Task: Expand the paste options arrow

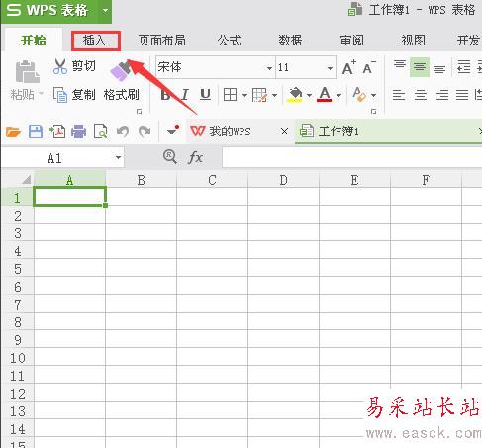Action: pyautogui.click(x=41, y=94)
